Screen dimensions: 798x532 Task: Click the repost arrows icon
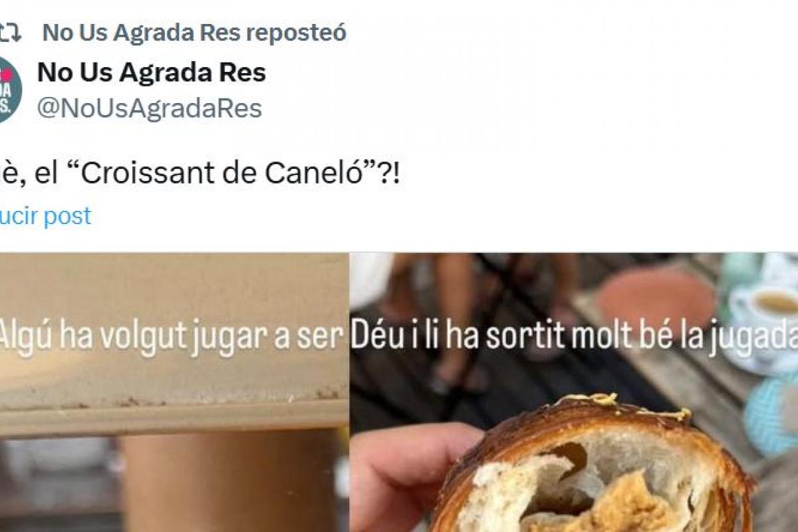pyautogui.click(x=9, y=32)
